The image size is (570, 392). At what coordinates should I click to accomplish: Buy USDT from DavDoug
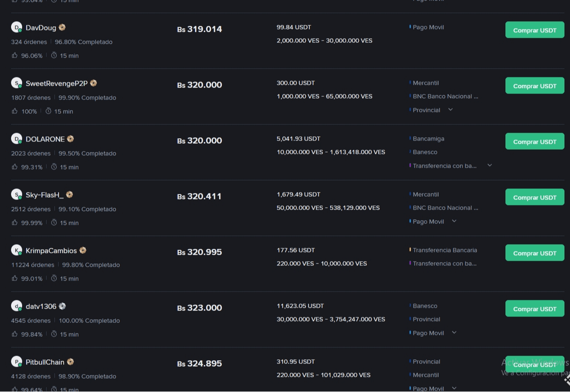coord(534,30)
